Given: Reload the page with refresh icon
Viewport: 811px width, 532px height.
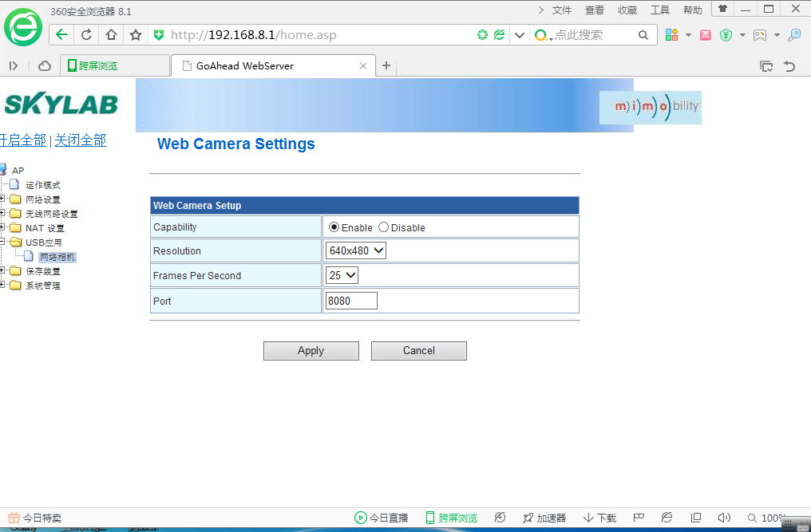Looking at the screenshot, I should (x=86, y=35).
